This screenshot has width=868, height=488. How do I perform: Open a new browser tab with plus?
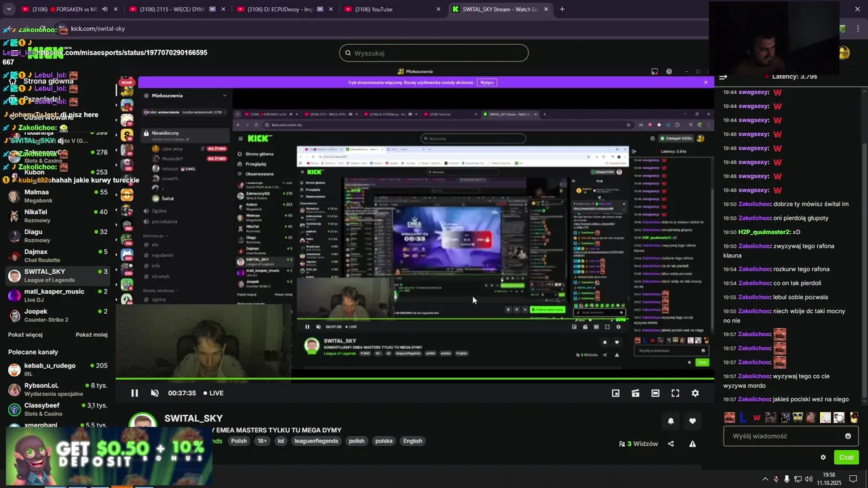[562, 9]
